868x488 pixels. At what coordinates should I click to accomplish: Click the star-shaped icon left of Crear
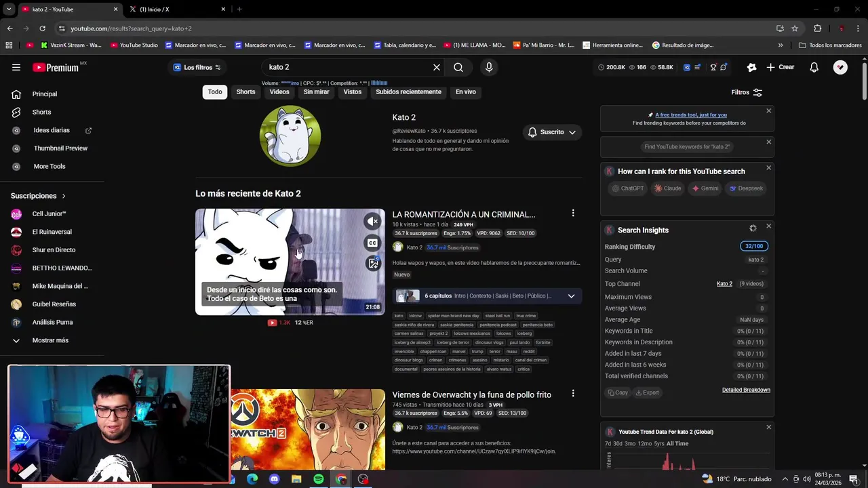coord(751,67)
